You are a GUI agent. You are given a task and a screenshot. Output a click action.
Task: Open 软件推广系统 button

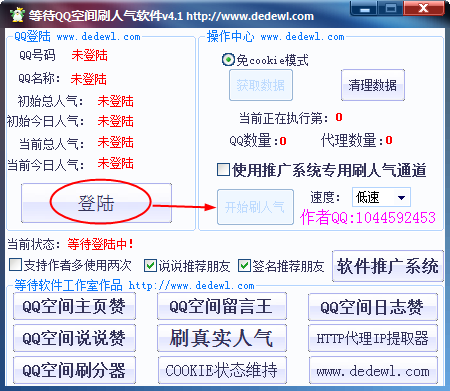pyautogui.click(x=388, y=266)
